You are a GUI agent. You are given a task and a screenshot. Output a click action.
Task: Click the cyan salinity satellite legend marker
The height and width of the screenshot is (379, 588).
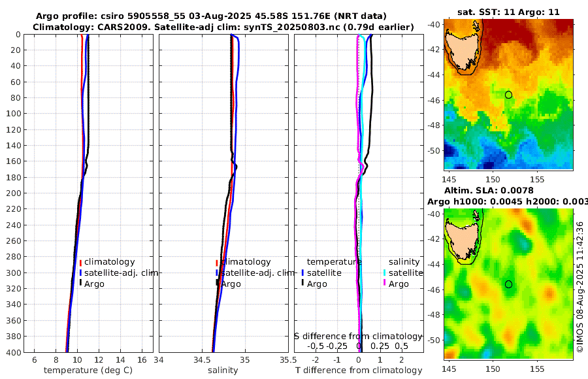384,272
